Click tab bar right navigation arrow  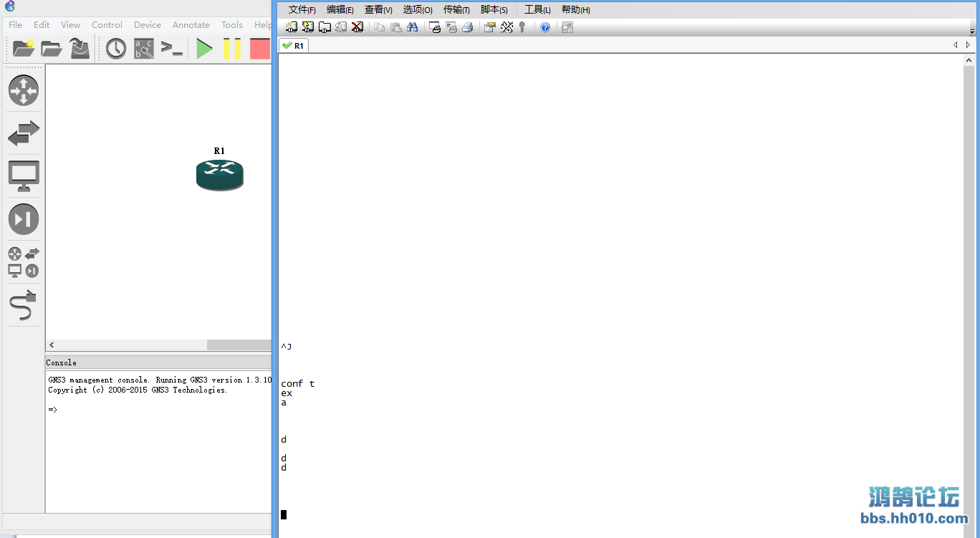tap(968, 45)
